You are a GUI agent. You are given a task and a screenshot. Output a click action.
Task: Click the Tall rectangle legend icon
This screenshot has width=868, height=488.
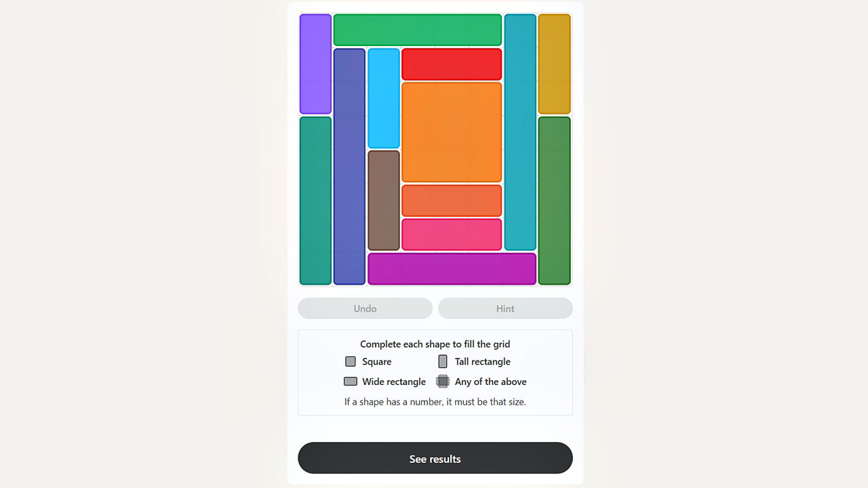(443, 362)
